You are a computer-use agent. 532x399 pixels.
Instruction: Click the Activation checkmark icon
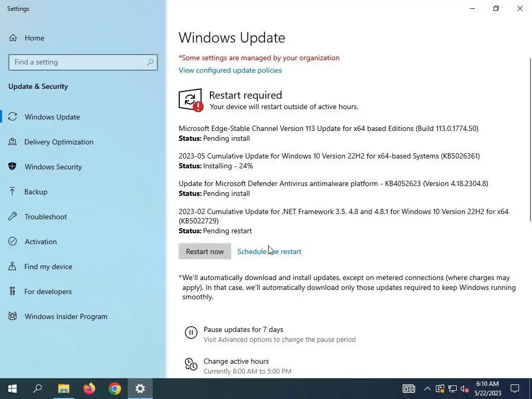(12, 241)
